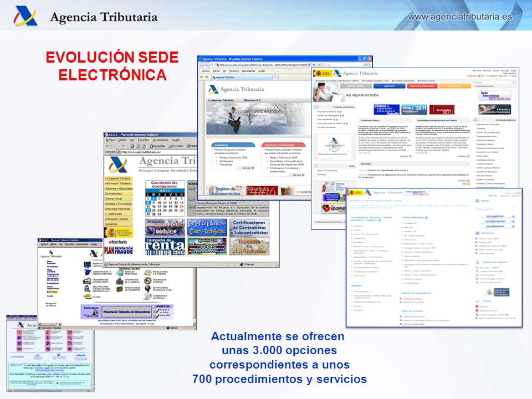Click Certificaciones de Contratistas o Subcontratistas banner
The height and width of the screenshot is (399, 532).
249,228
